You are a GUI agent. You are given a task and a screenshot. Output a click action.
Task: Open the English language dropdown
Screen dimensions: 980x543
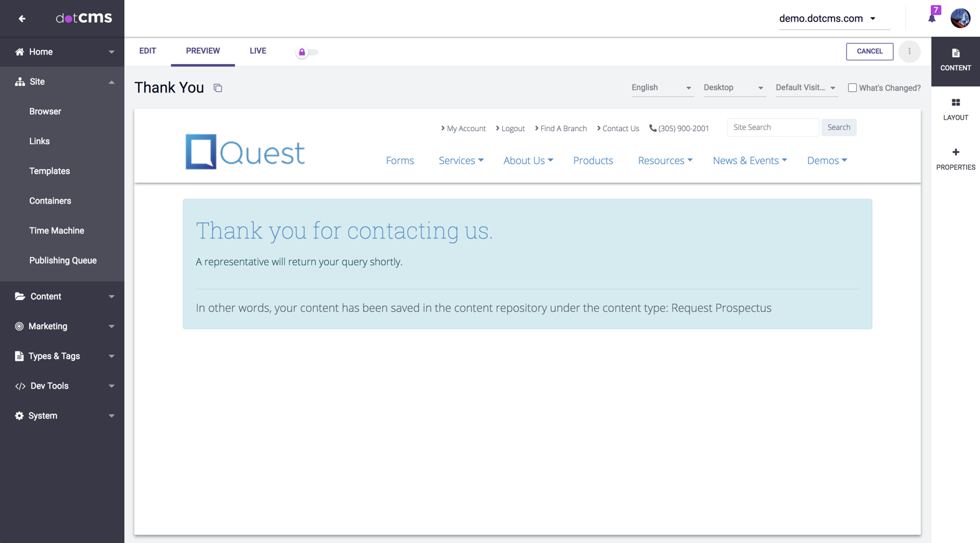click(661, 88)
